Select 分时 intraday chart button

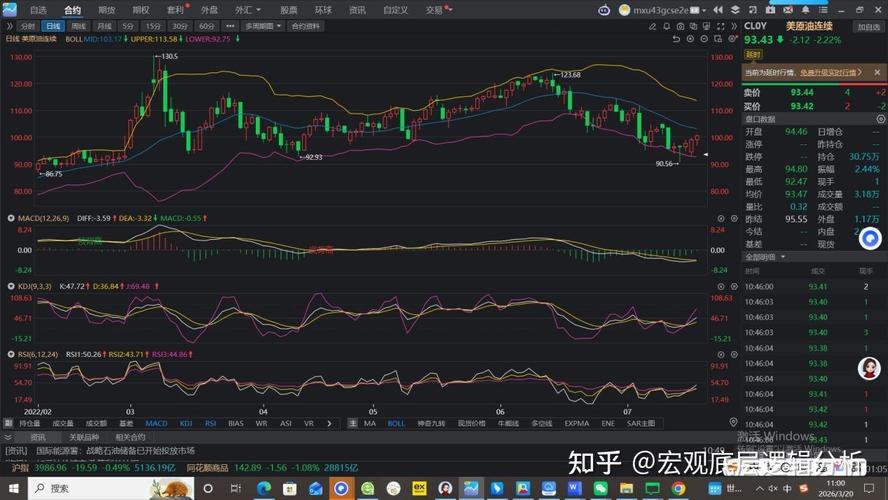click(x=27, y=26)
